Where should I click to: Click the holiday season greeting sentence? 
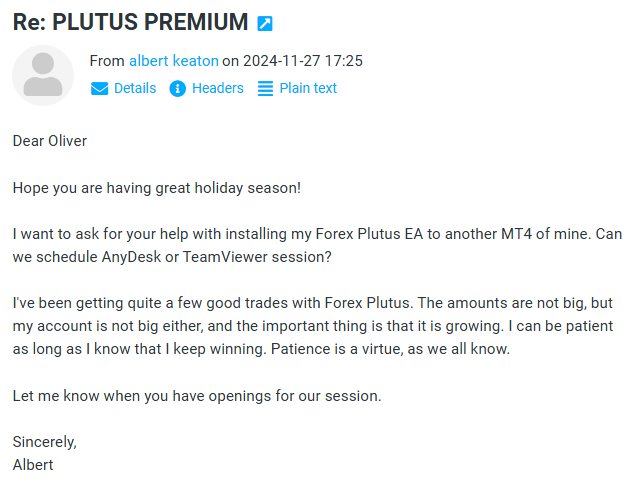tap(157, 188)
